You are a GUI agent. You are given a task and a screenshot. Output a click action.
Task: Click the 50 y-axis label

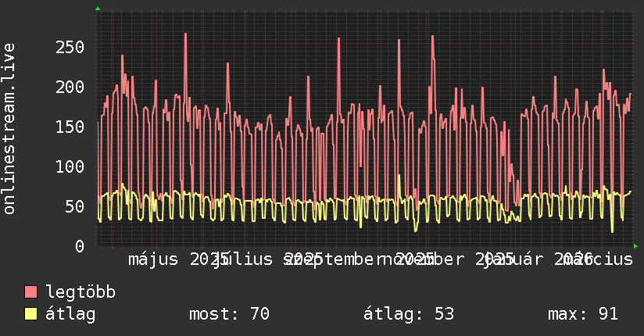[x=75, y=206]
